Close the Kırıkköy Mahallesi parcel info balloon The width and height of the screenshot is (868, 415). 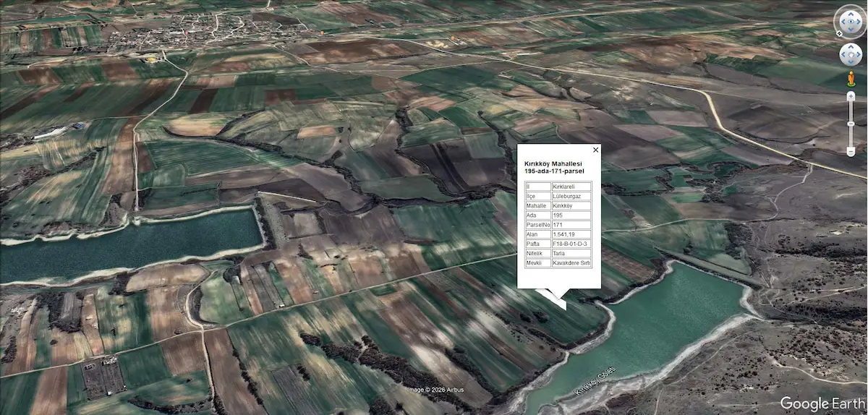tap(595, 150)
